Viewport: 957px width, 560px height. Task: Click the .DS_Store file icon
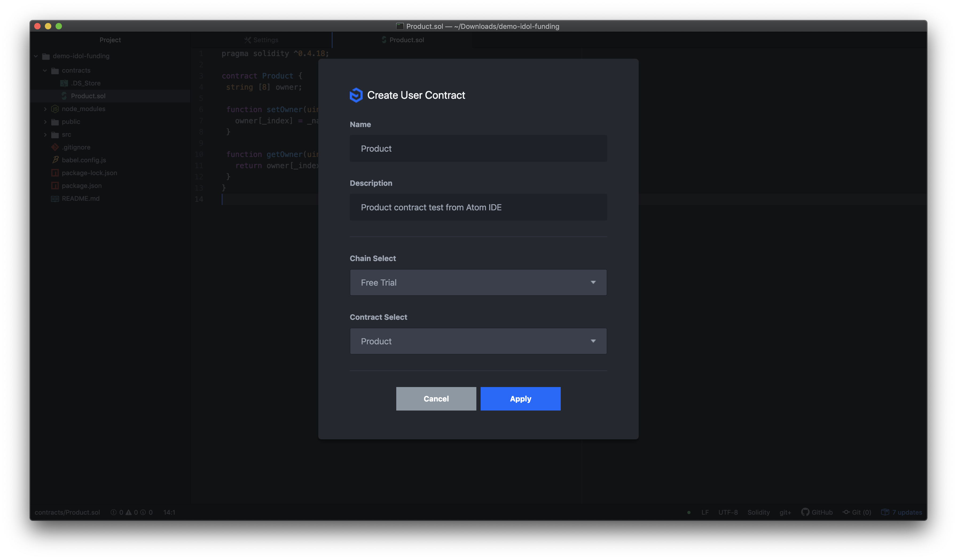point(64,83)
